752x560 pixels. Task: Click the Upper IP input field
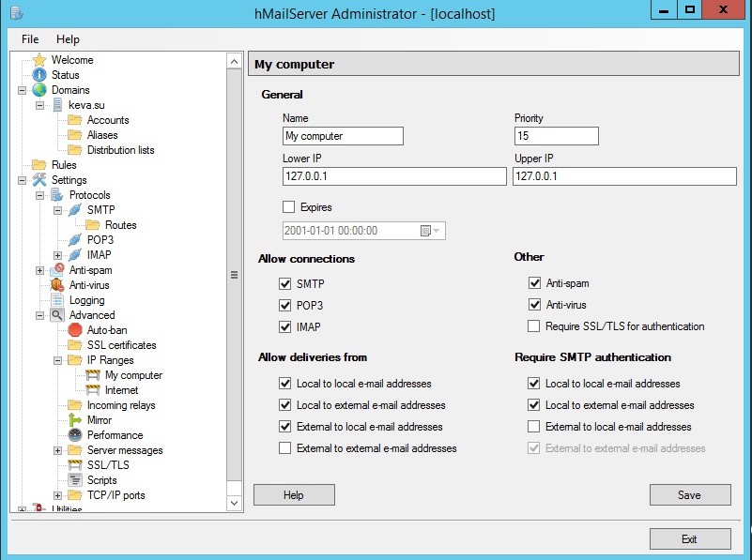click(624, 176)
